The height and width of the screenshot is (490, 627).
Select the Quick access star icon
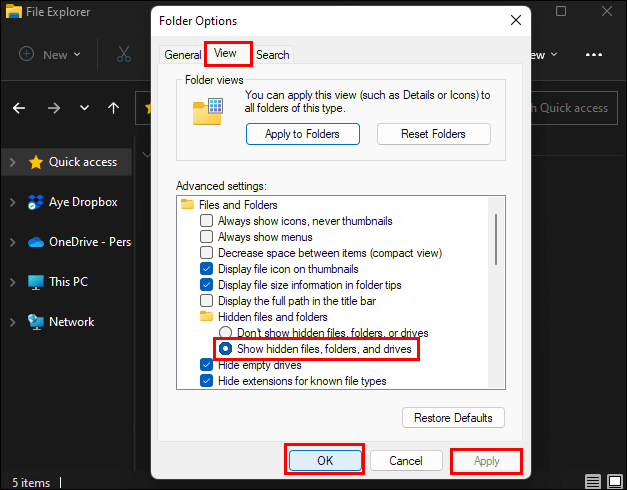coord(36,162)
